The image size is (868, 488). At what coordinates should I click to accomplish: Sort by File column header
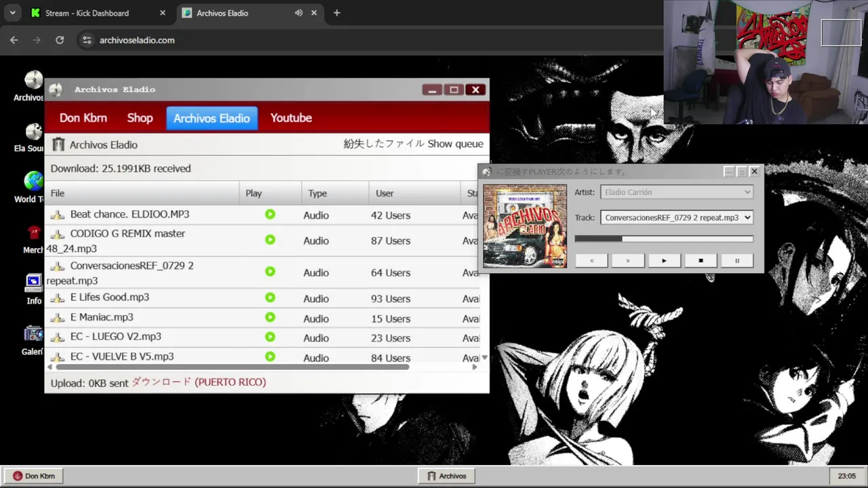[142, 193]
